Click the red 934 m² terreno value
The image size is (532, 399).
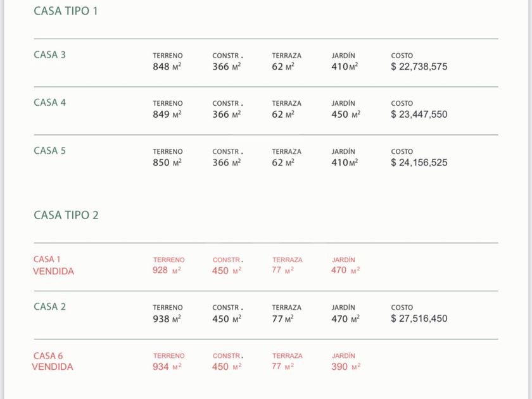tap(167, 367)
